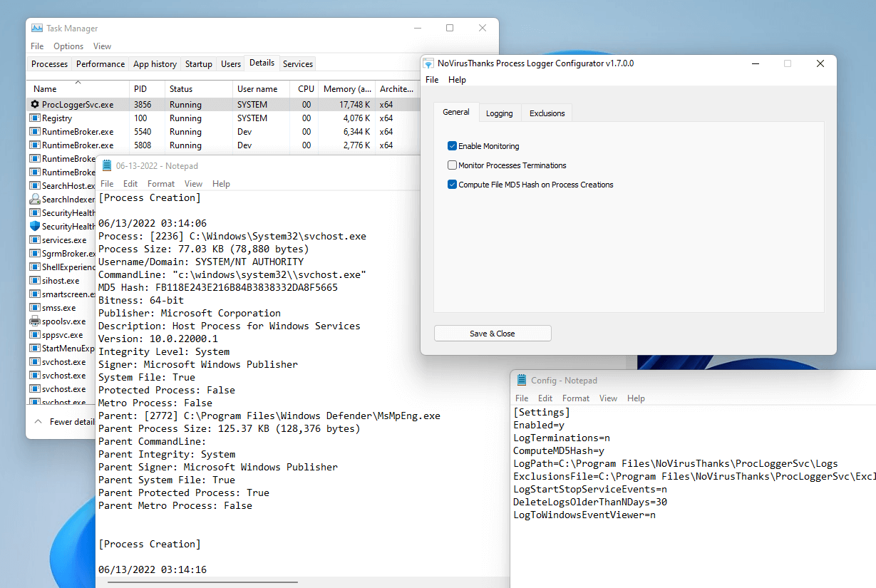Open the Services tab in Task Manager
The image size is (876, 588).
[298, 64]
